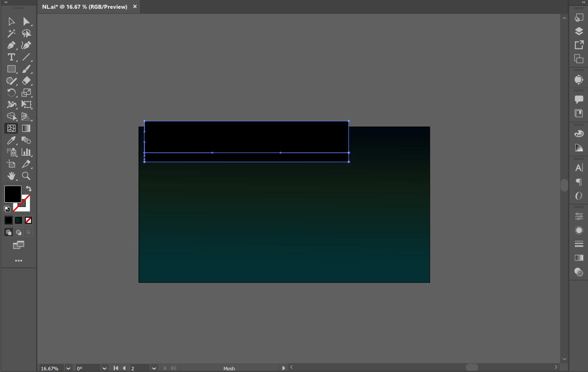Screen dimensions: 588x372
Task: Open the Gradient panel in right dock
Action: click(579, 258)
